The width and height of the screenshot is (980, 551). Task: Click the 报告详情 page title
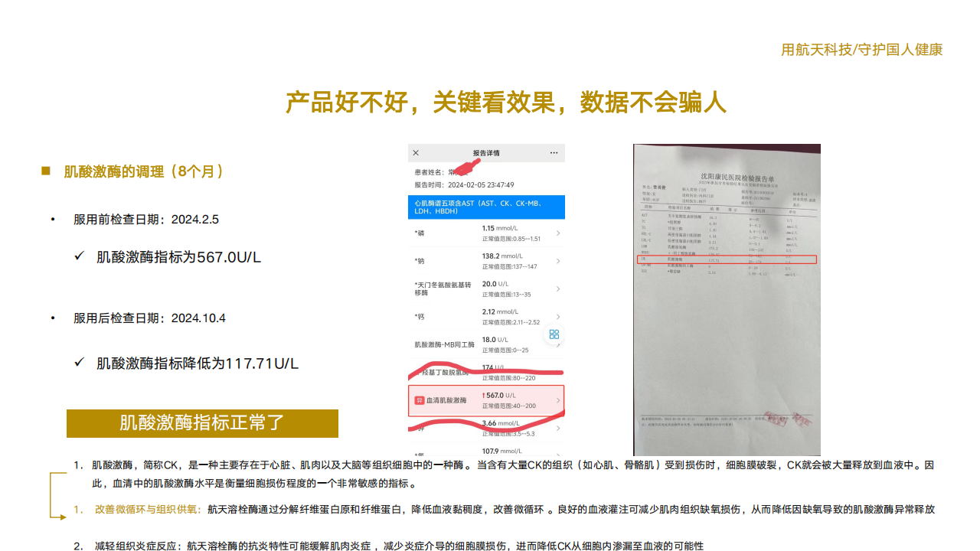pyautogui.click(x=486, y=153)
